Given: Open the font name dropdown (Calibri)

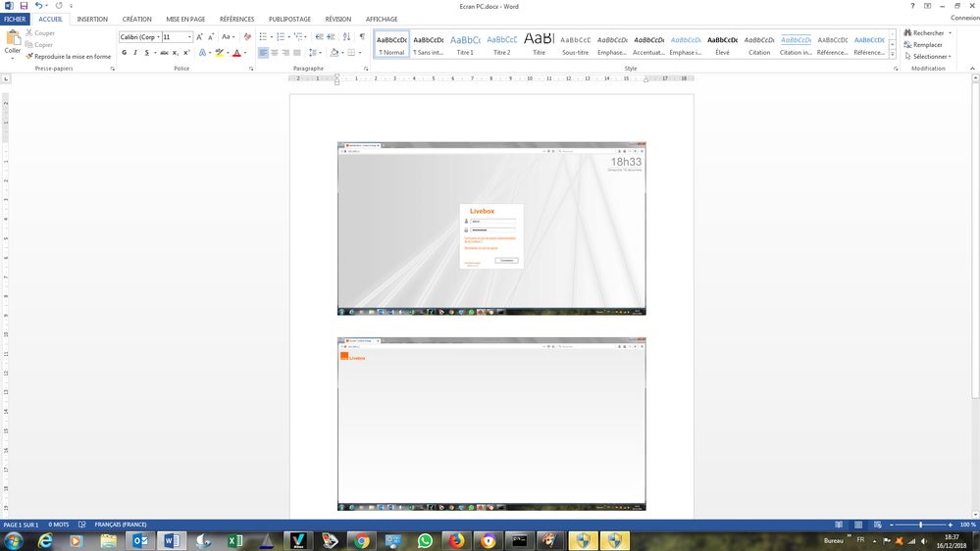Looking at the screenshot, I should point(156,37).
